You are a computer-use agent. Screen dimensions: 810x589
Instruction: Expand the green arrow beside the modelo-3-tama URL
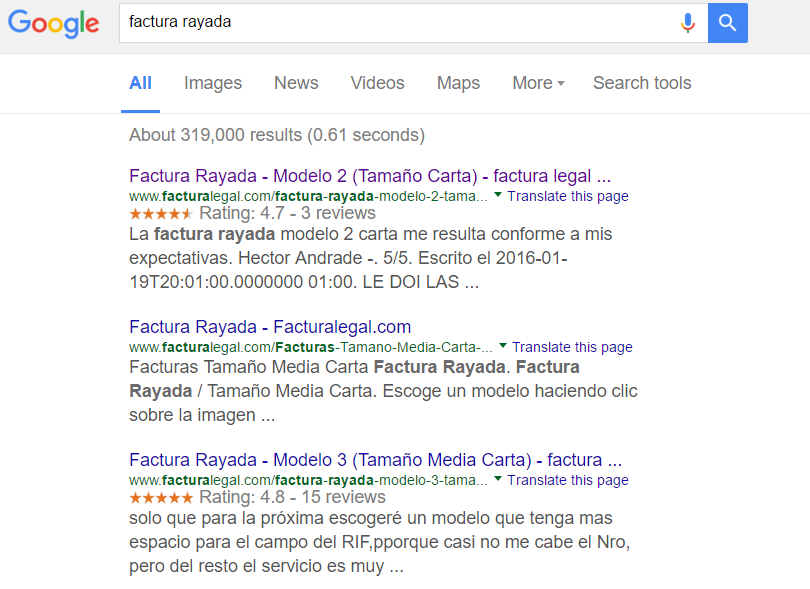point(498,479)
